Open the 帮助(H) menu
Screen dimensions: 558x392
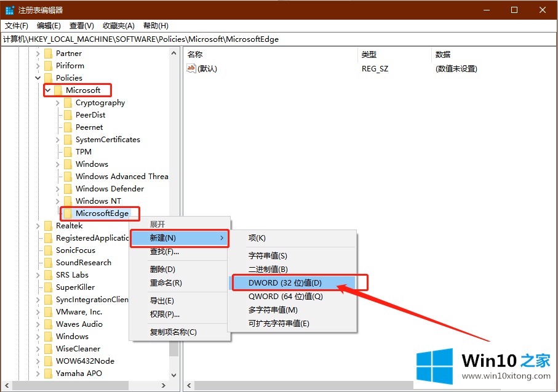click(x=156, y=26)
